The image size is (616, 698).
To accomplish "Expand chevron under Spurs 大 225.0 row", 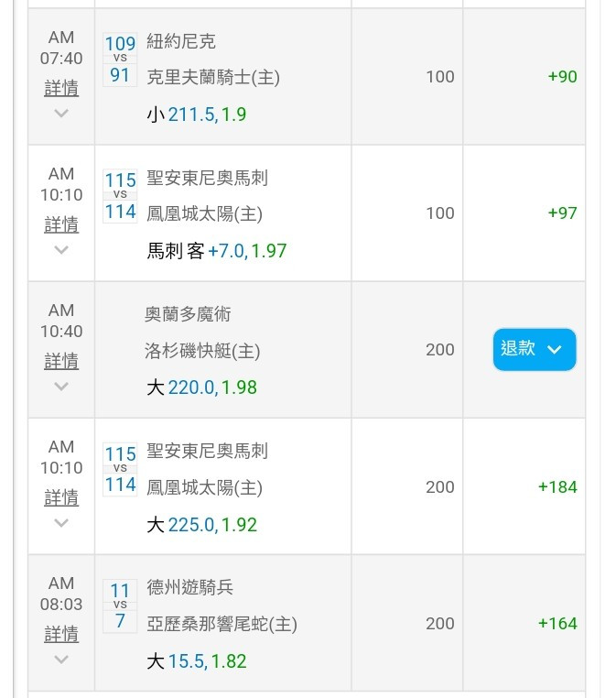I will [61, 523].
